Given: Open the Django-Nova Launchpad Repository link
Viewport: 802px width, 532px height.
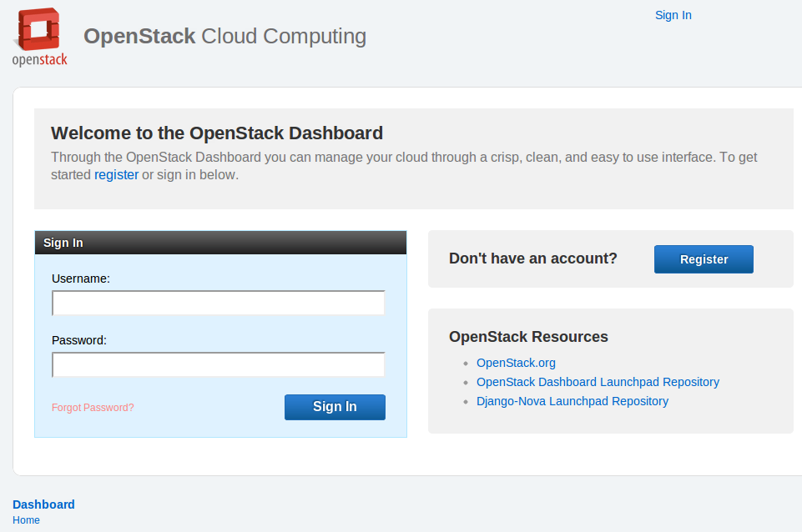Looking at the screenshot, I should 572,401.
